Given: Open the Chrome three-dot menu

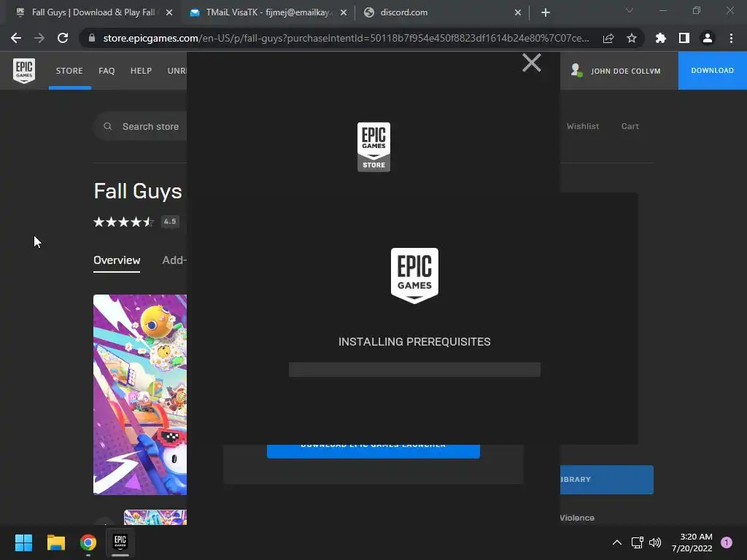Looking at the screenshot, I should point(731,38).
